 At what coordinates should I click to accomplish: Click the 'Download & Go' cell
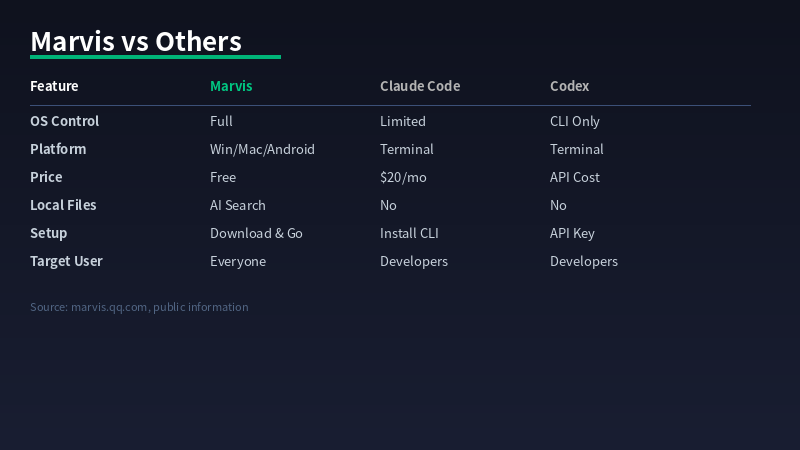click(256, 233)
